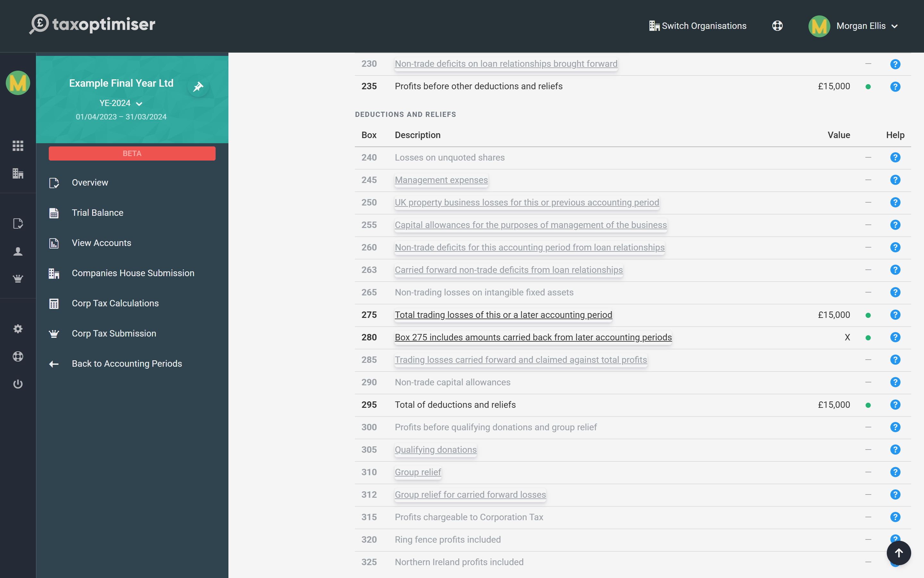Open Carried forward non-trade deficits link

(509, 270)
